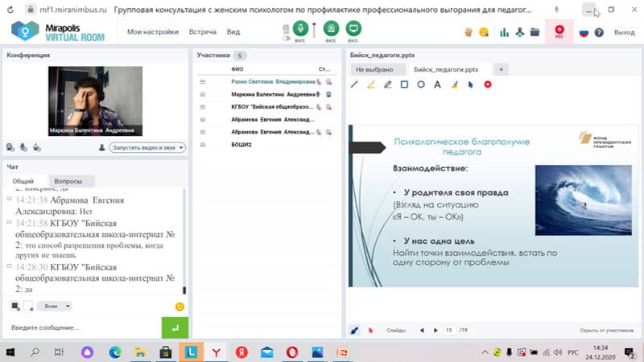Select the highlighter marker tool
Screen dimensions: 644x362
[371, 84]
